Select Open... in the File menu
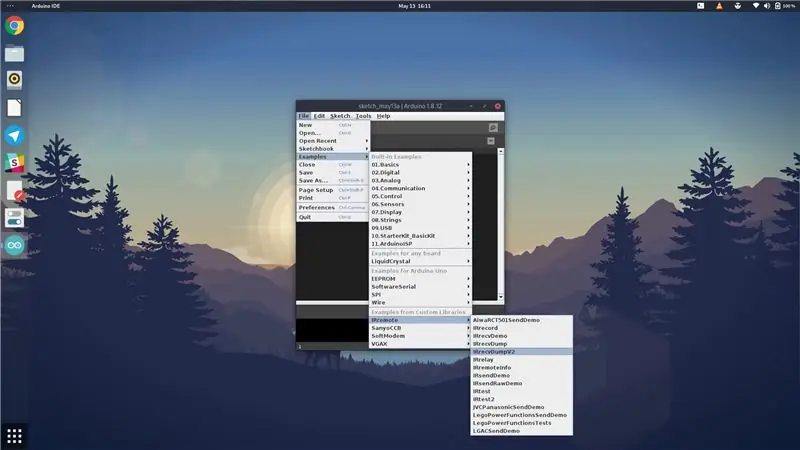This screenshot has width=800, height=450. 333,133
